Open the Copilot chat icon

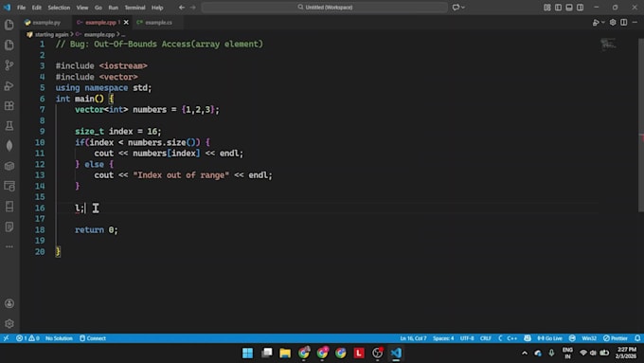[x=456, y=8]
